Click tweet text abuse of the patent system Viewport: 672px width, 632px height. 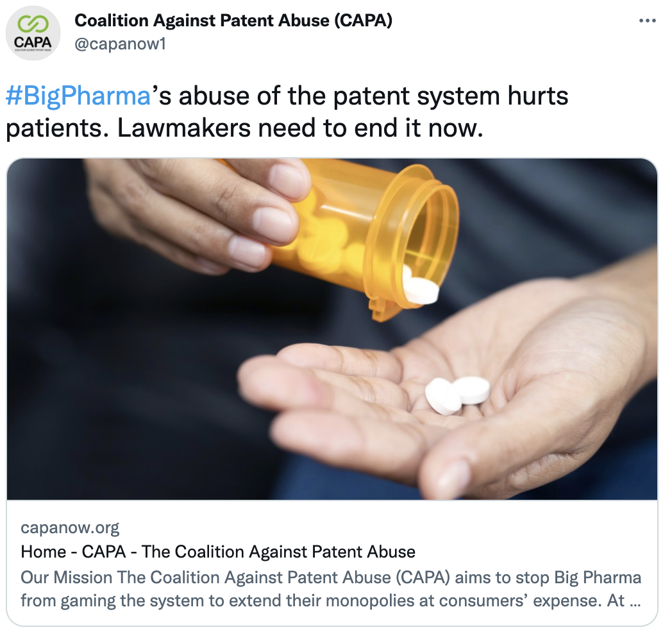[x=337, y=95]
